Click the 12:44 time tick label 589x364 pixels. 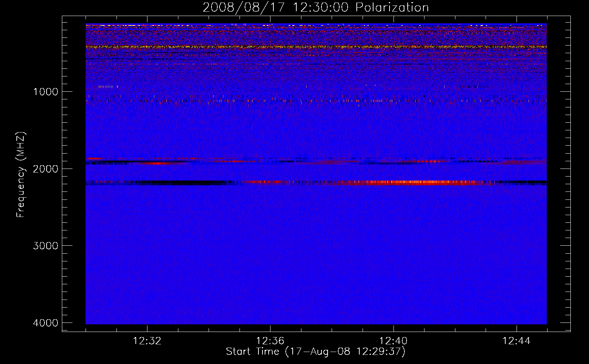(x=517, y=341)
